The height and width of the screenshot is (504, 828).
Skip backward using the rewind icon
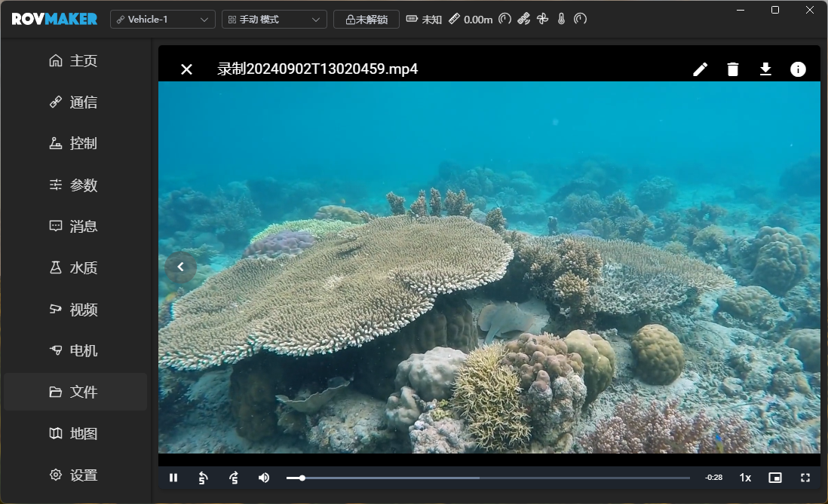[x=203, y=478]
